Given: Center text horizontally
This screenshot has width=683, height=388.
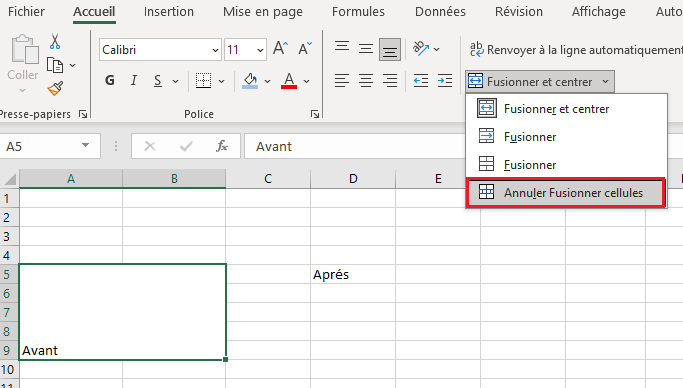Looking at the screenshot, I should pos(366,81).
